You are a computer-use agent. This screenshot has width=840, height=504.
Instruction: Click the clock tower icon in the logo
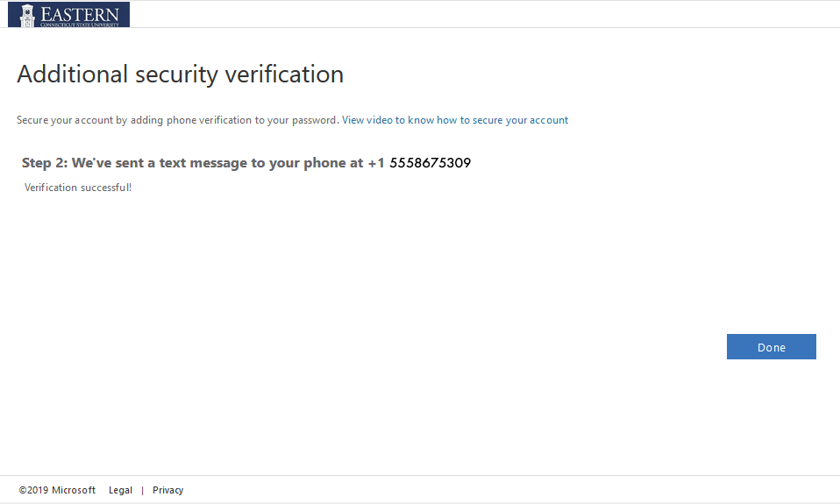(27, 16)
